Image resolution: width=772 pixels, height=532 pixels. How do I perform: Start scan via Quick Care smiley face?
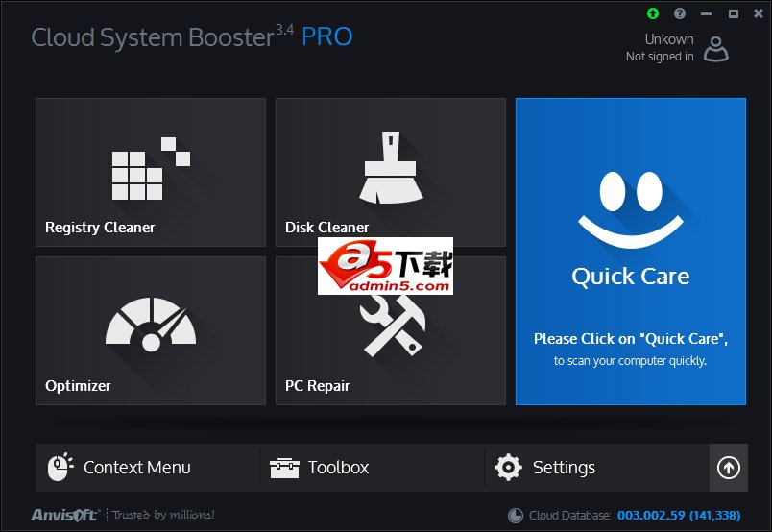click(631, 210)
